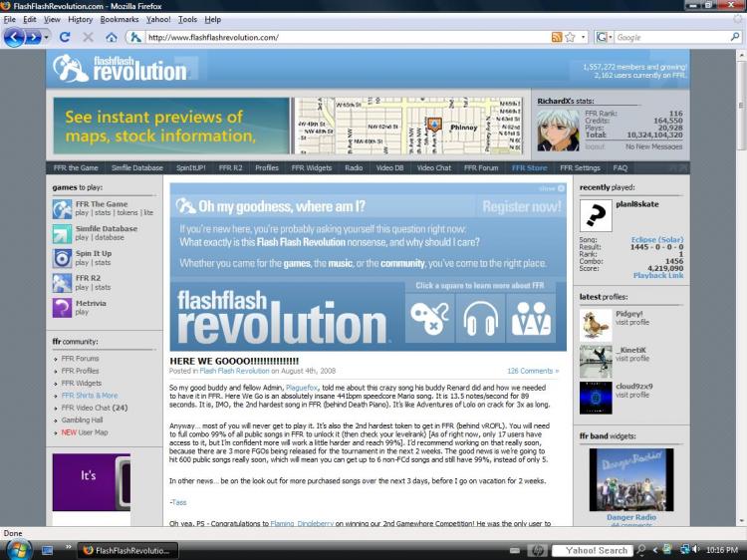The image size is (747, 560).
Task: Select the Simfile Database nav tab
Action: coord(137,167)
